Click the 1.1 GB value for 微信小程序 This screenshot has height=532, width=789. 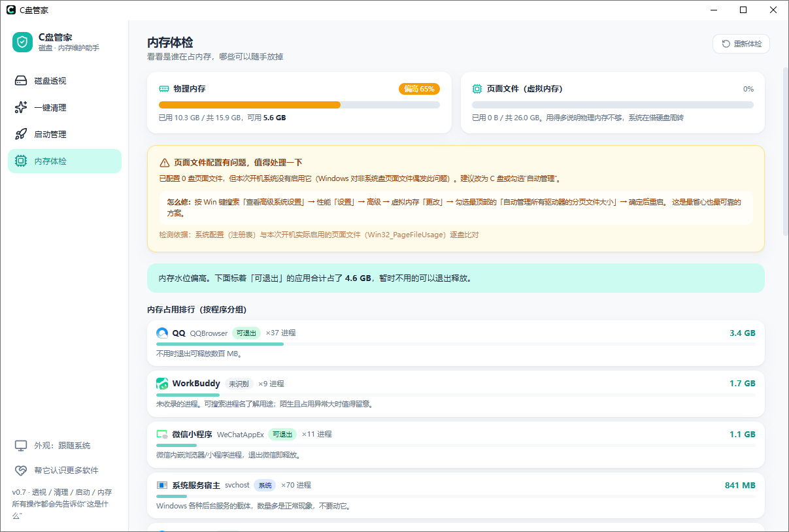[x=742, y=434]
